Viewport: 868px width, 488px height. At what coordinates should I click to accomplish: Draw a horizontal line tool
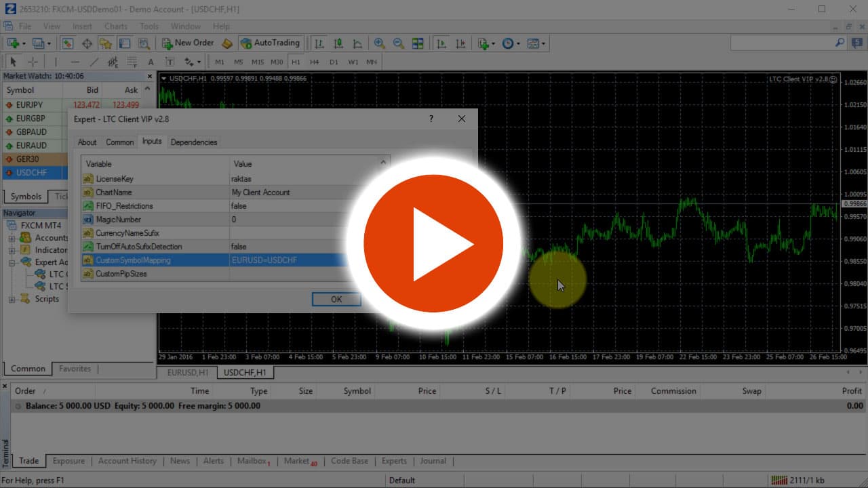(75, 62)
